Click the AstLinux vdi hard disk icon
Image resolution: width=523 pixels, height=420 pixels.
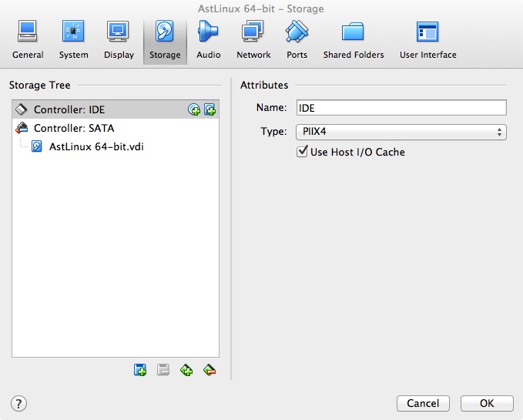coord(37,146)
